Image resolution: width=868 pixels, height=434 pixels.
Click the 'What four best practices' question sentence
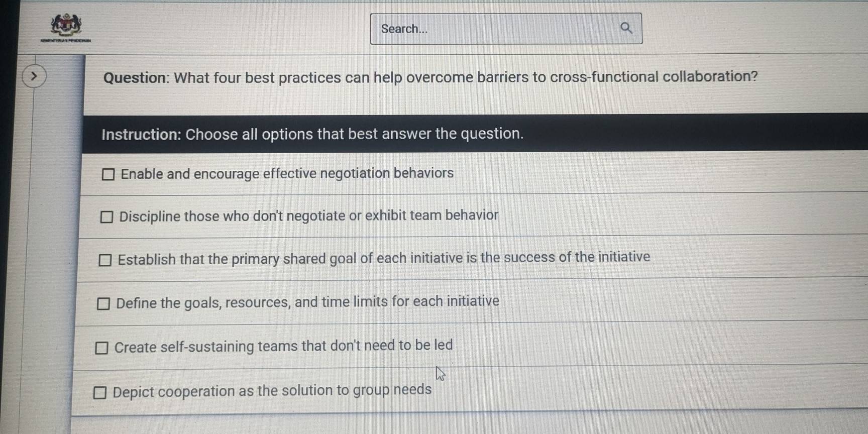pos(465,77)
